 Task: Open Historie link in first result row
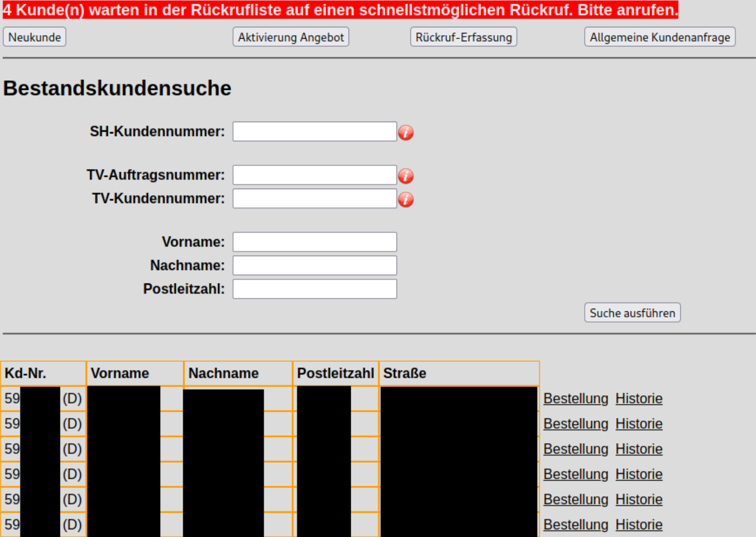(639, 398)
